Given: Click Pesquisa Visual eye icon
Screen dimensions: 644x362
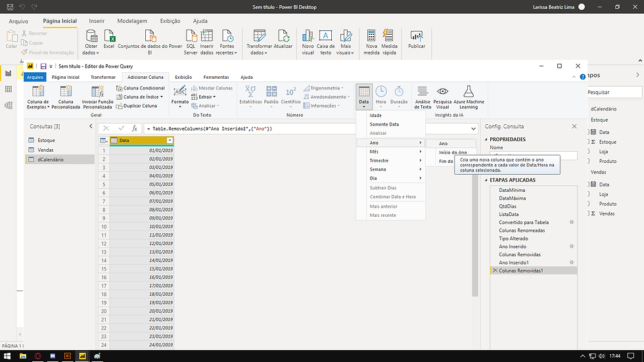Looking at the screenshot, I should (x=442, y=91).
